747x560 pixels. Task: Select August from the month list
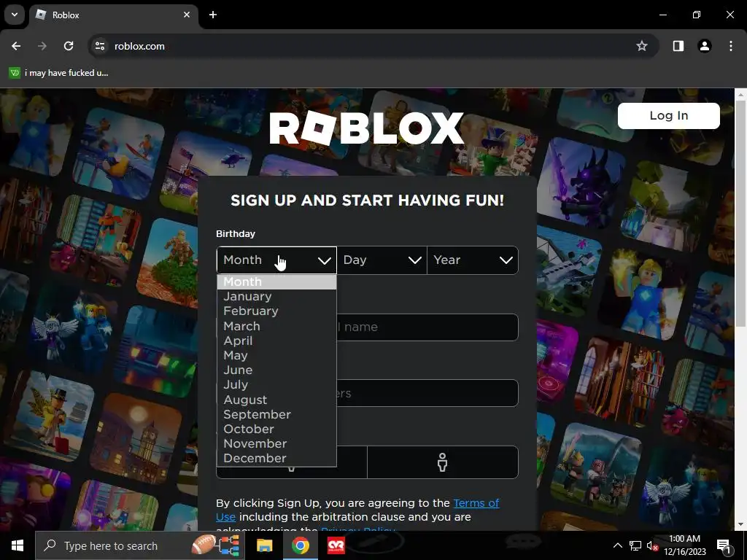pyautogui.click(x=276, y=400)
